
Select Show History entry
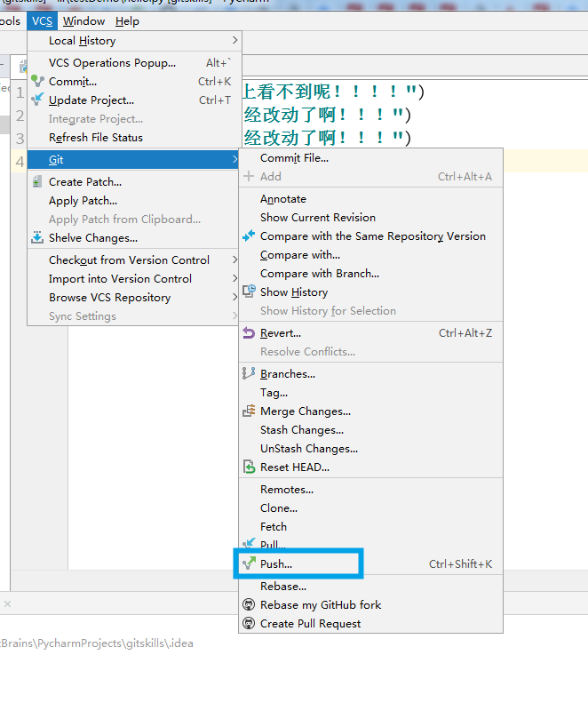pos(370,292)
